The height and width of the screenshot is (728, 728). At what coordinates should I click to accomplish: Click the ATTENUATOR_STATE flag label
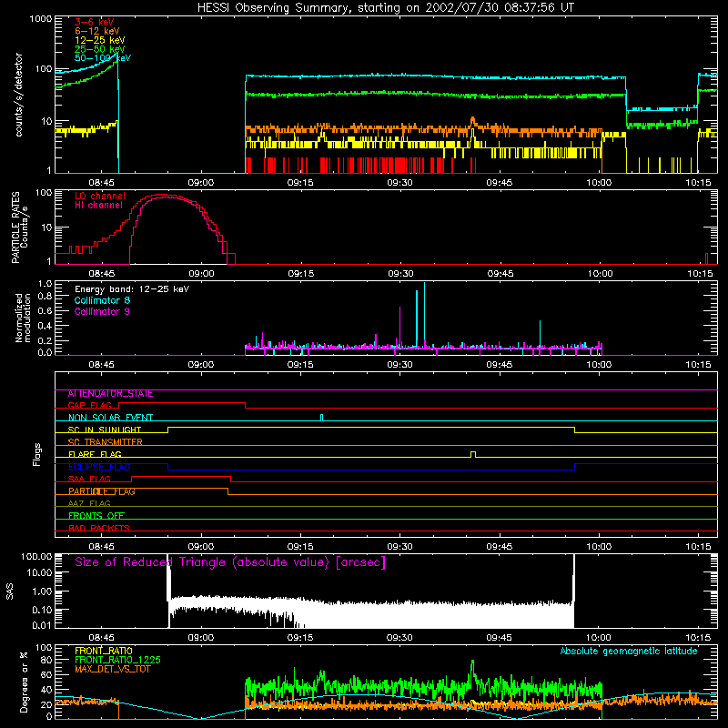pos(110,394)
